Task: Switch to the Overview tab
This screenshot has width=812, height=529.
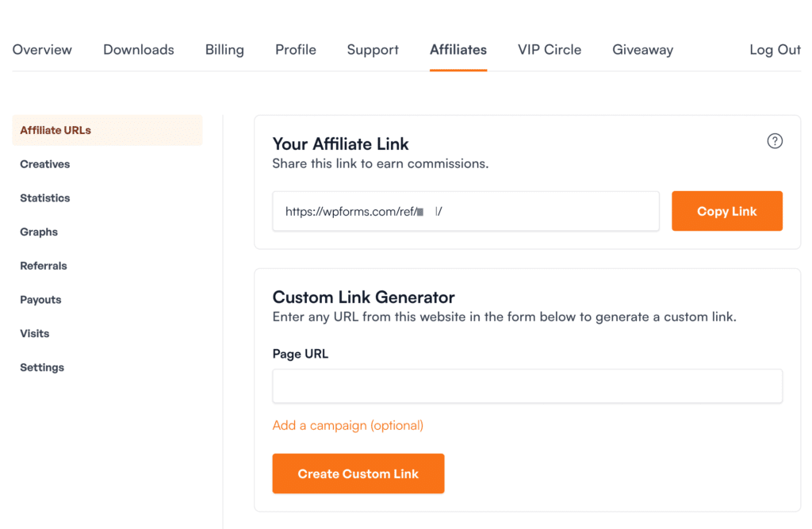Action: (42, 49)
